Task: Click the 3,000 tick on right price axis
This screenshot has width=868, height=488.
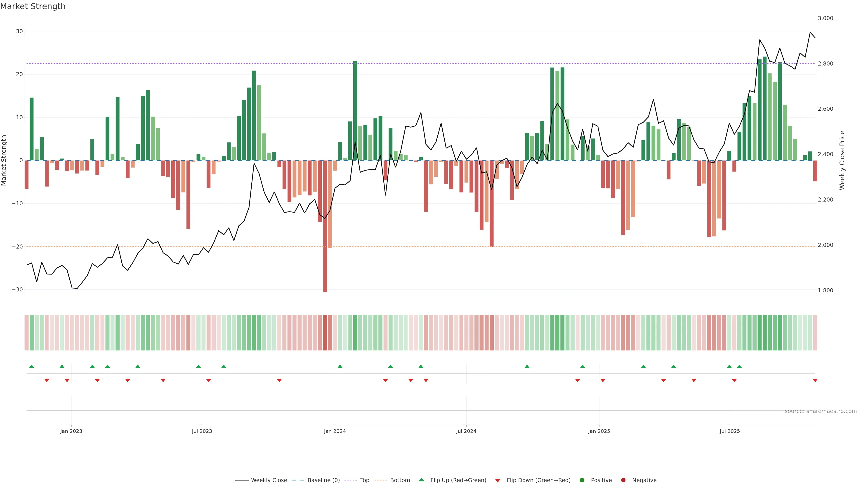Action: (x=825, y=18)
